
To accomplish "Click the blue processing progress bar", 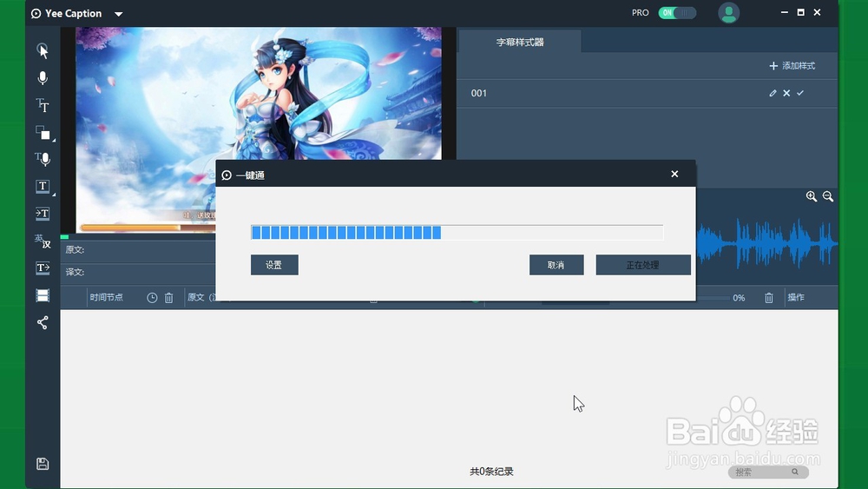I will pos(457,233).
